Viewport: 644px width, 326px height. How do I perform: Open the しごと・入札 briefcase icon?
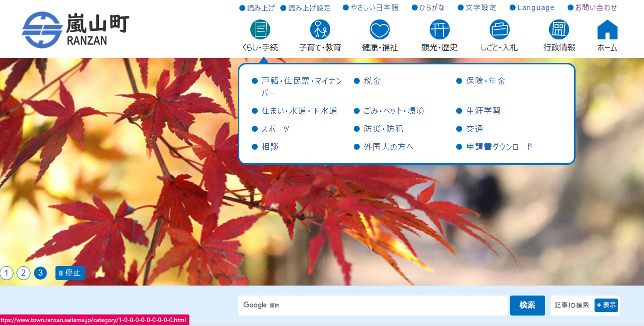tap(499, 29)
